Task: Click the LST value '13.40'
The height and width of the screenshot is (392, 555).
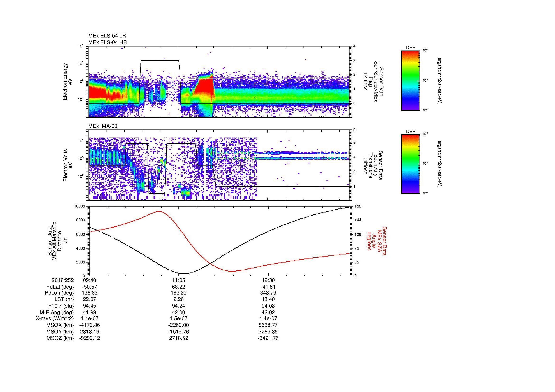Action: pyautogui.click(x=268, y=300)
